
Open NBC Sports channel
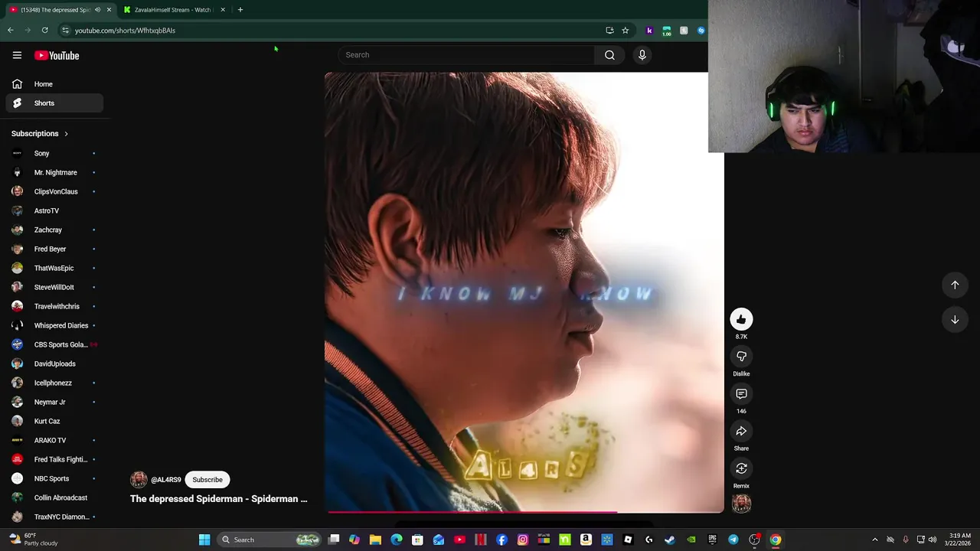coord(54,478)
